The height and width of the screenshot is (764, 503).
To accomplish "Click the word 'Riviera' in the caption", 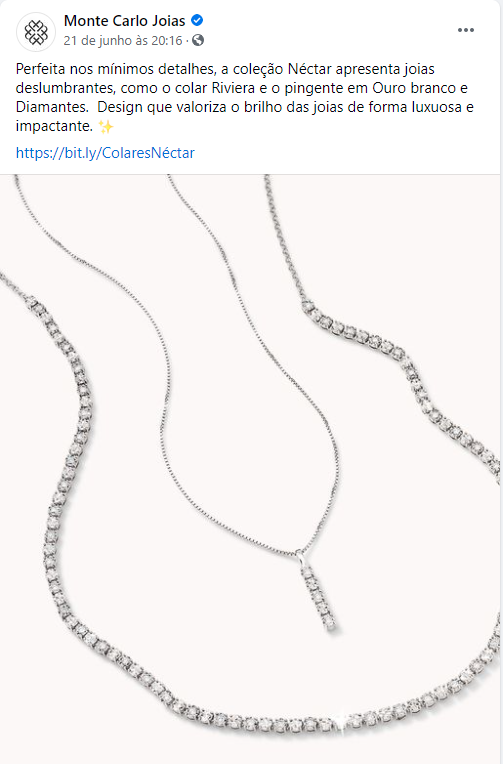I will tap(233, 88).
